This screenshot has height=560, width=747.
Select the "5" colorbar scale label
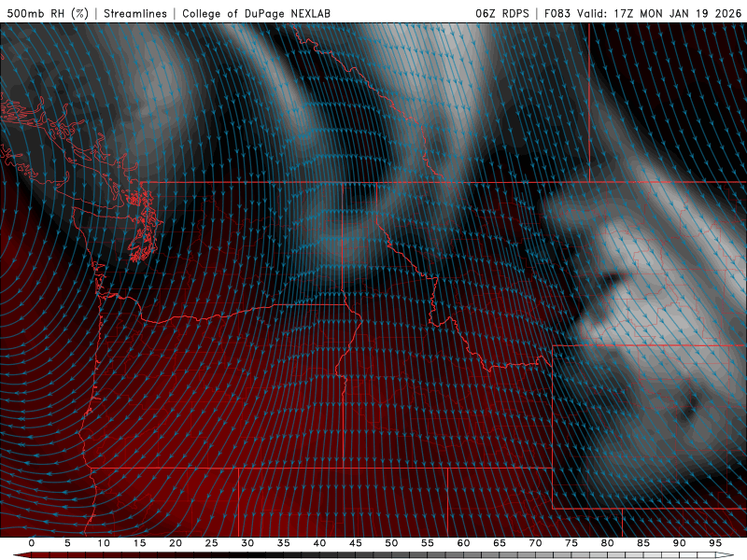click(67, 543)
